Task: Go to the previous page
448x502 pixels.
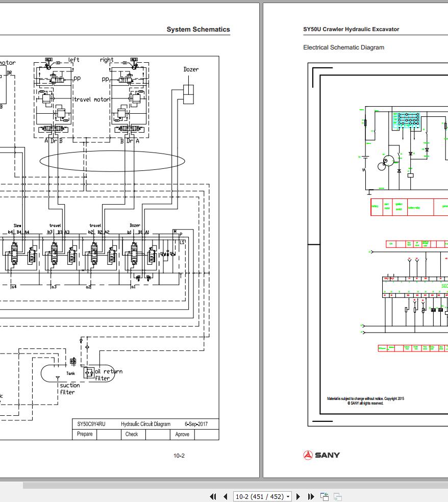Action: [x=226, y=496]
